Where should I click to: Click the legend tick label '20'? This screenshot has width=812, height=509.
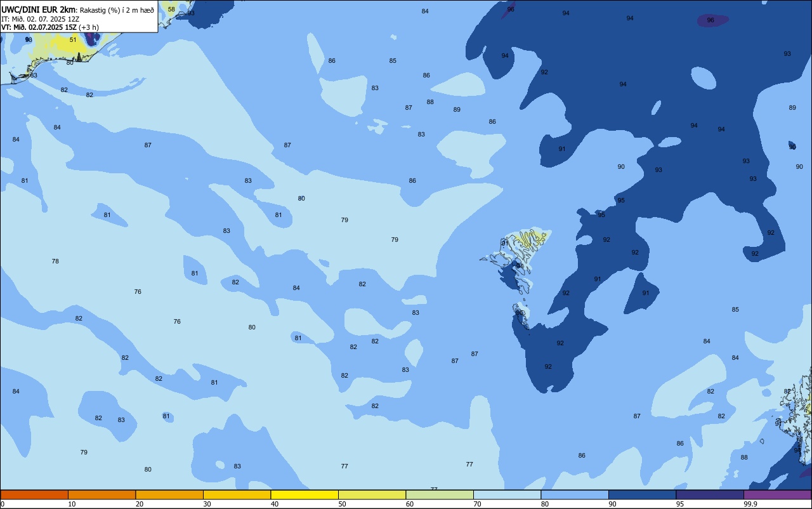(140, 504)
